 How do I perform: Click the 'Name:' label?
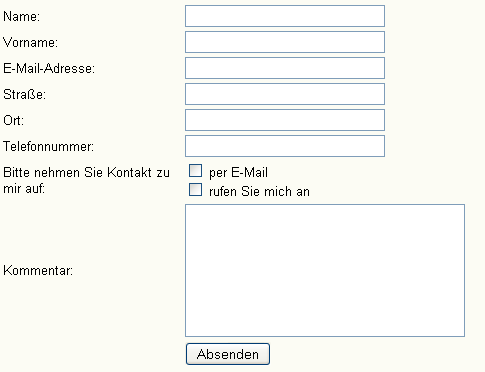point(22,16)
